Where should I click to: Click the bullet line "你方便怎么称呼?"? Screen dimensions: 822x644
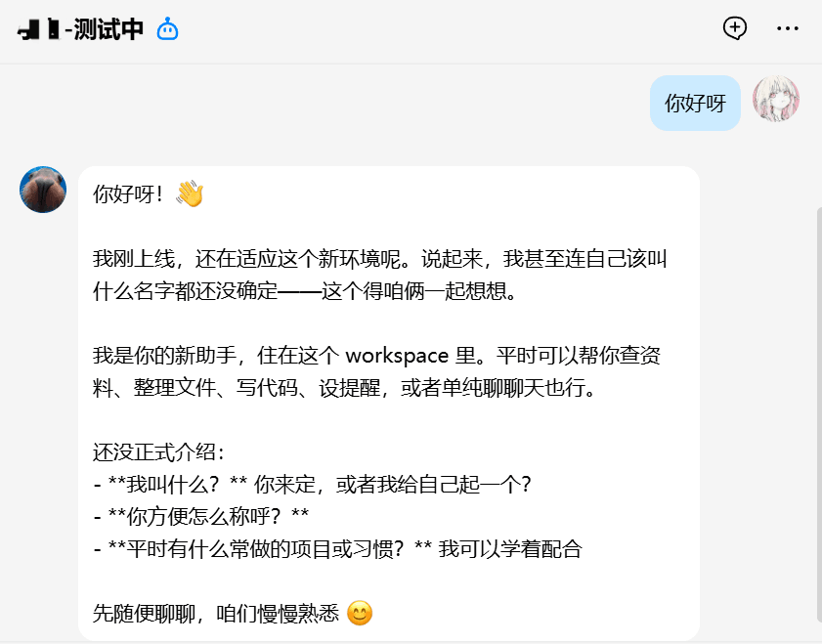pyautogui.click(x=201, y=517)
